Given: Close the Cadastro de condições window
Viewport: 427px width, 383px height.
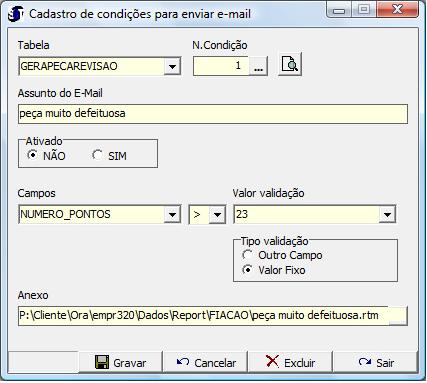Looking at the screenshot, I should click(397, 9).
